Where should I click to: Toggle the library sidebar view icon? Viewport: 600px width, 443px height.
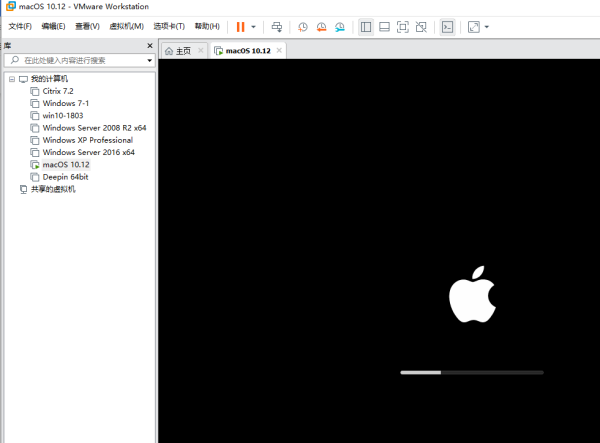pos(366,27)
